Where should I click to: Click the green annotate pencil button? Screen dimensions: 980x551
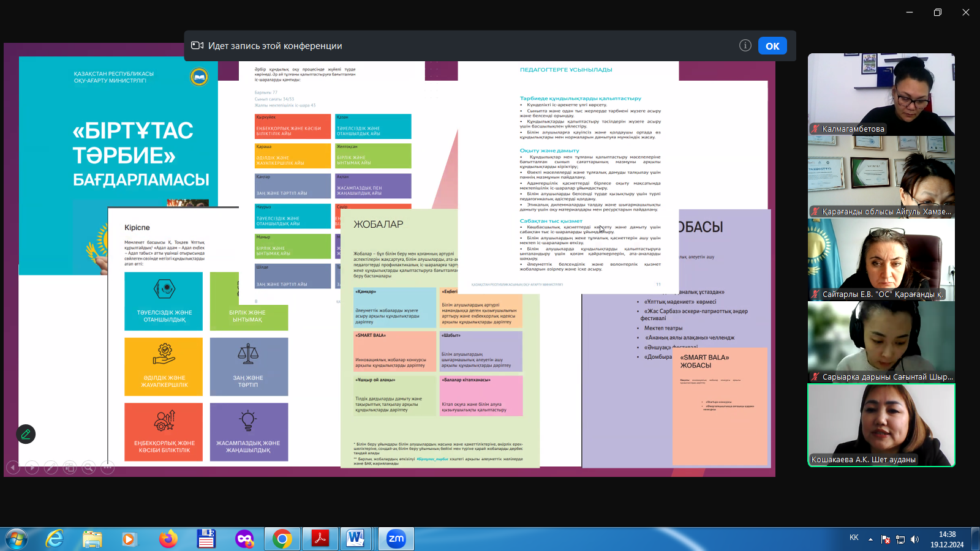(x=26, y=434)
